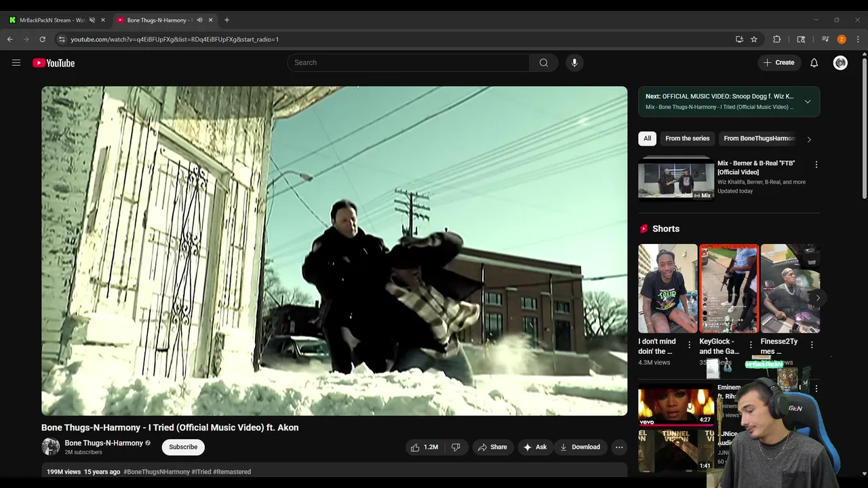This screenshot has width=868, height=488.
Task: Click the "199M views" description text
Action: (x=64, y=472)
